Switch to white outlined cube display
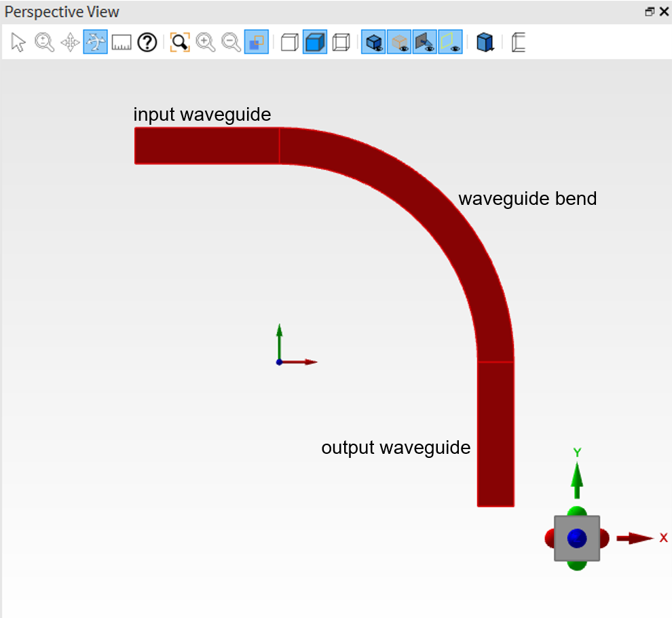Image resolution: width=672 pixels, height=618 pixels. point(290,43)
